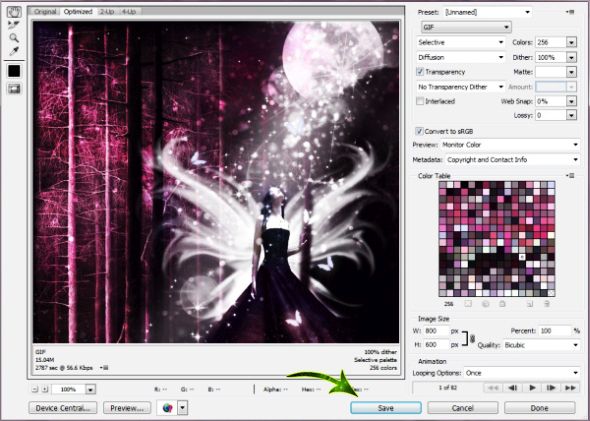Open the Color Table panel menu
Viewport: 590px width, 421px height.
(570, 176)
